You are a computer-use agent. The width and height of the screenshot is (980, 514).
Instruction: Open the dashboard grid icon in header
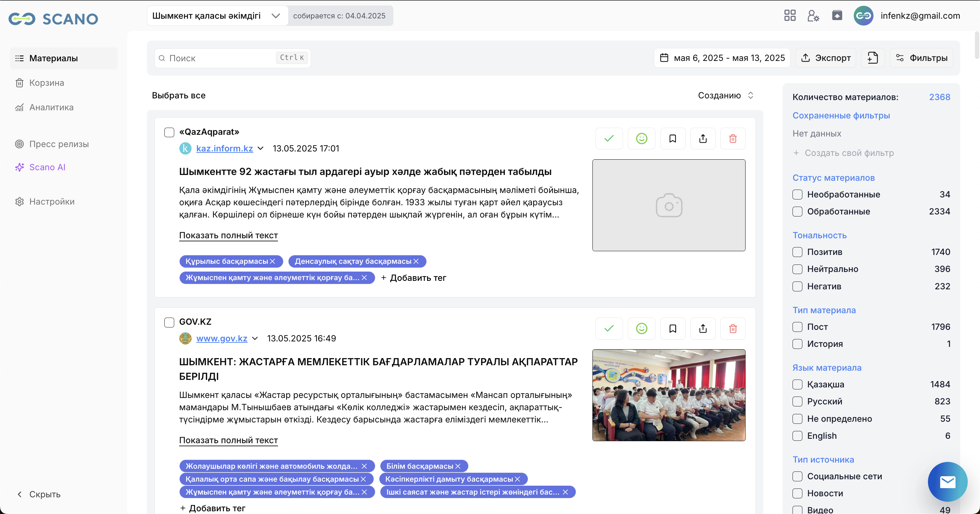coord(790,16)
